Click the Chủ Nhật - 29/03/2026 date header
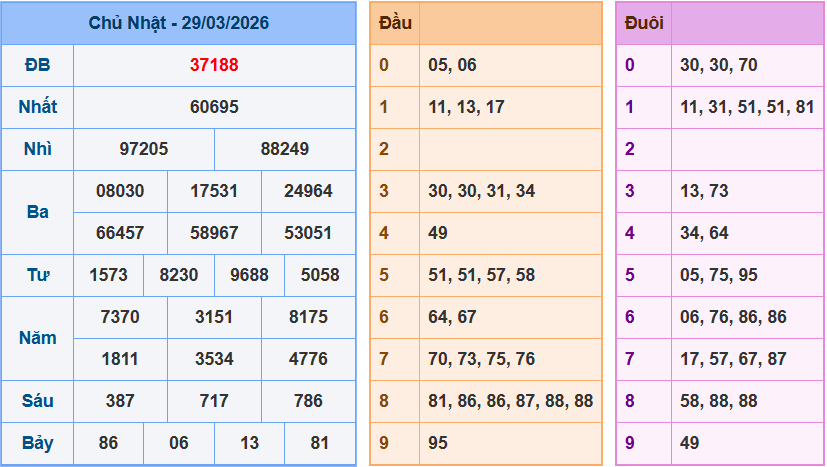The image size is (827, 467). click(178, 23)
